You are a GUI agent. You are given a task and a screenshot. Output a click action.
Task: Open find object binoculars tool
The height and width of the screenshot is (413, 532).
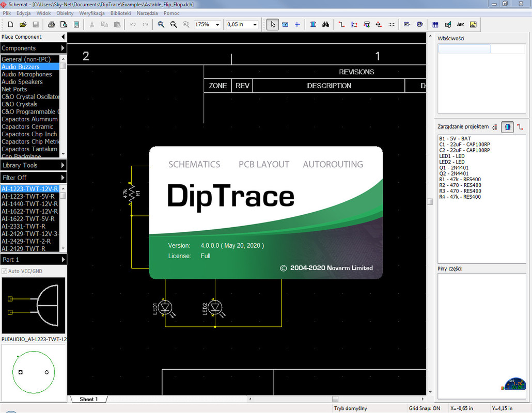coord(326,24)
